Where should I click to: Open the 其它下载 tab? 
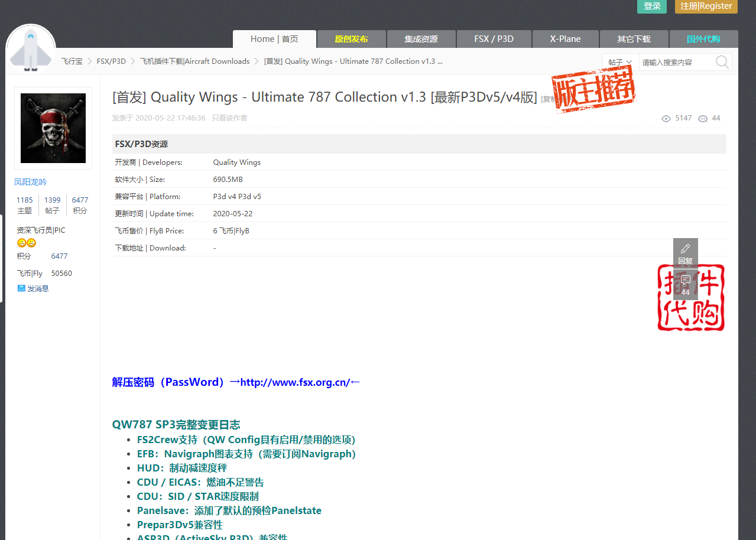coord(634,39)
